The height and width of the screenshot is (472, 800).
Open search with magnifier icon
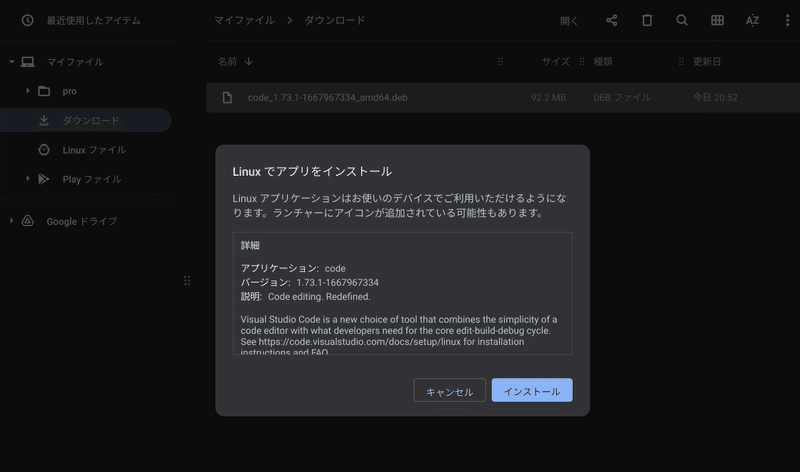click(682, 20)
